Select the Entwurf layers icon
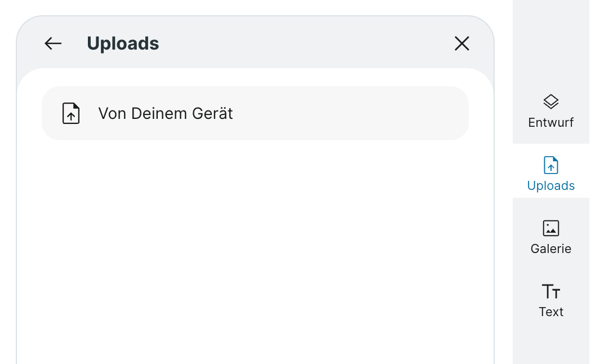The width and height of the screenshot is (613, 364). coord(551,102)
